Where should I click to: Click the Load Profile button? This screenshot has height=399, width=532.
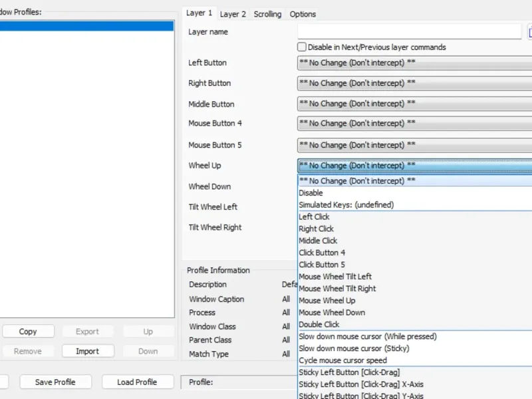pyautogui.click(x=137, y=382)
